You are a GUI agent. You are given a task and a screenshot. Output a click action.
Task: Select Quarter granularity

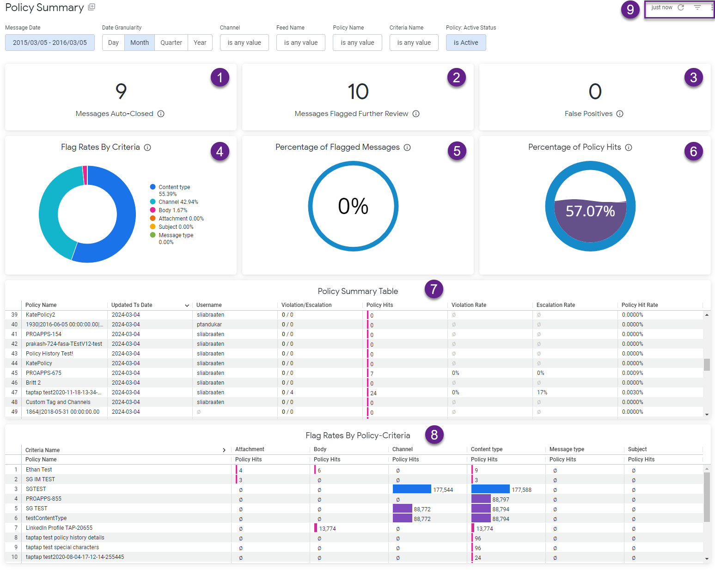[171, 43]
